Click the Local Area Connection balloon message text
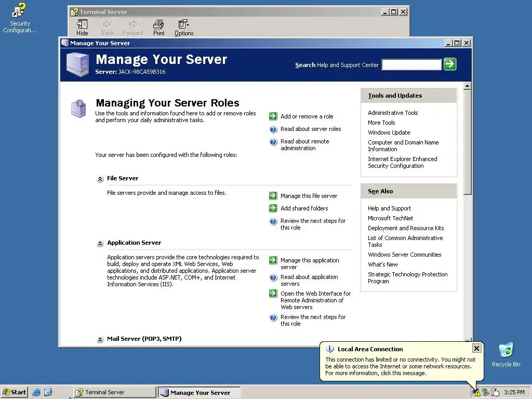This screenshot has width=532, height=399. coord(401,366)
